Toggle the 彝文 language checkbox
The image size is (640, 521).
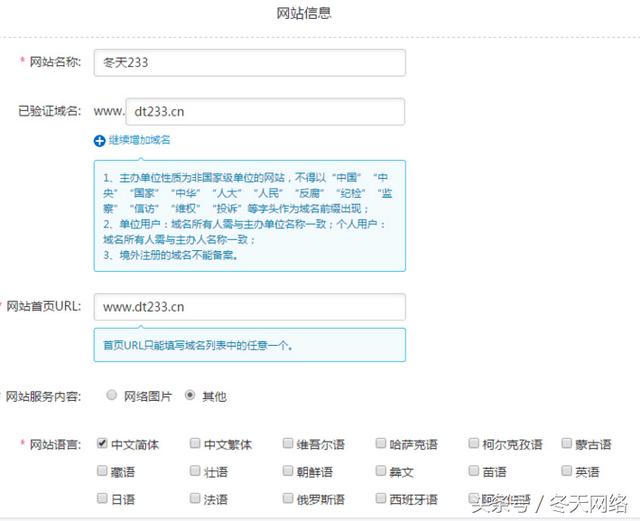382,471
